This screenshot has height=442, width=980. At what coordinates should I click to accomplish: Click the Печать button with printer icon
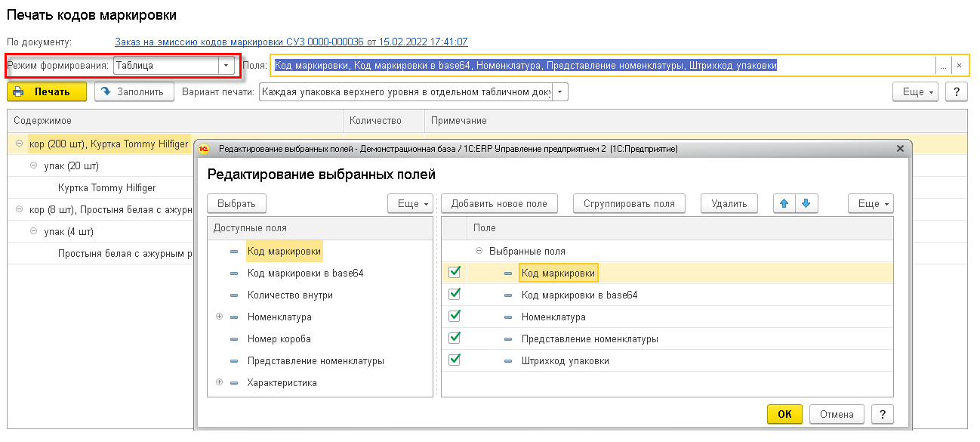click(47, 92)
